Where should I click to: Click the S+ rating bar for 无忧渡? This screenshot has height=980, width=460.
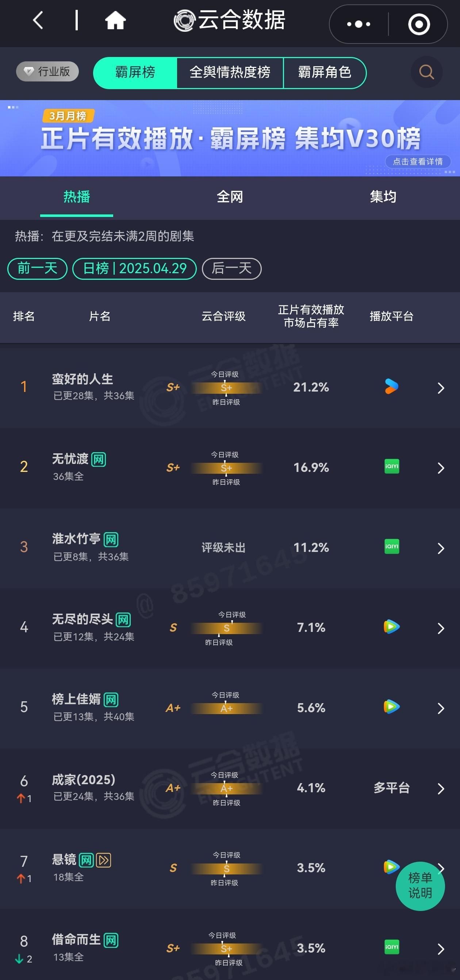[x=227, y=468]
